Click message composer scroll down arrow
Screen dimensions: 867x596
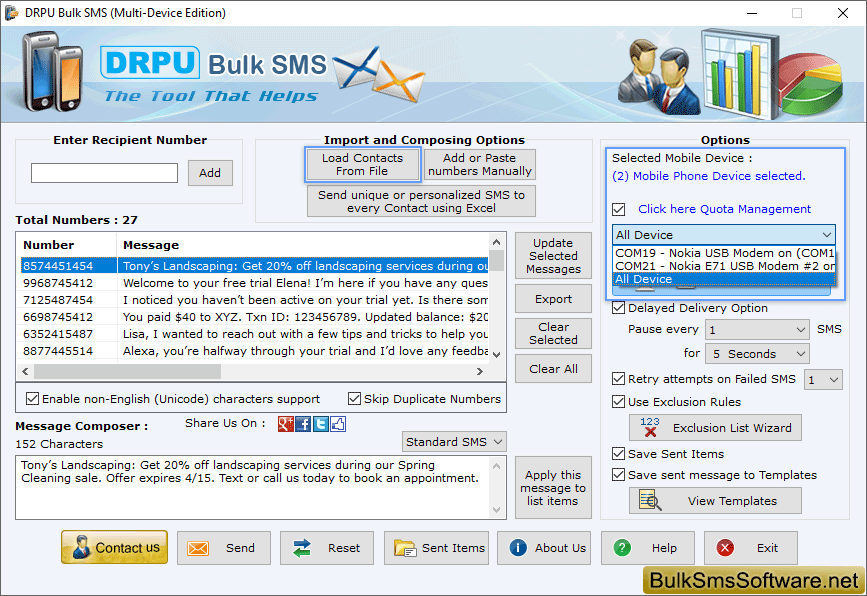(x=497, y=510)
